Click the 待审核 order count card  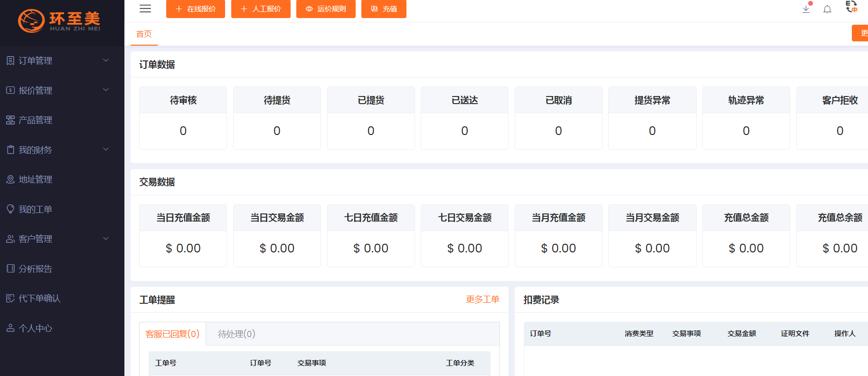click(183, 118)
